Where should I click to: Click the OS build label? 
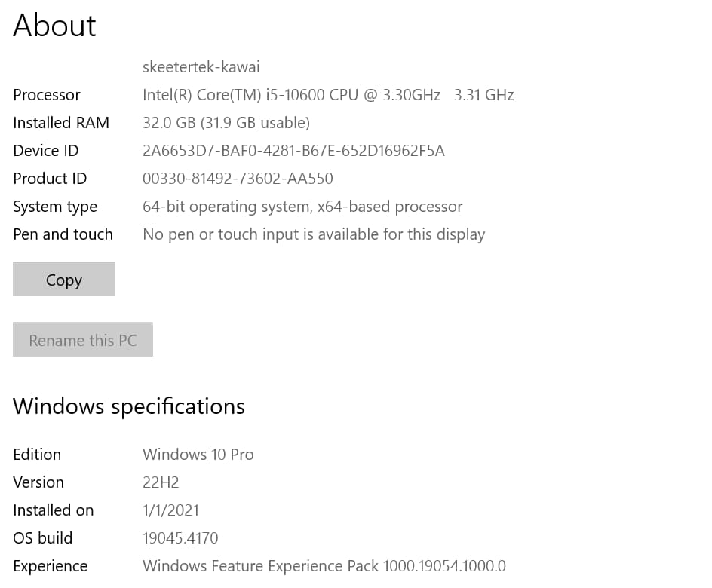click(x=42, y=537)
